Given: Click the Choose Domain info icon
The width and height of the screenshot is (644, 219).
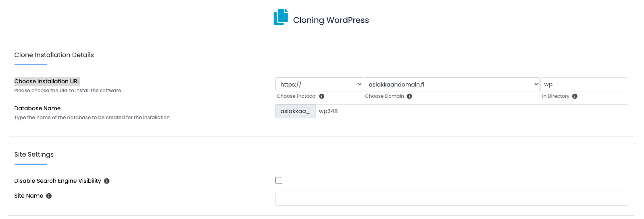Looking at the screenshot, I should 409,96.
